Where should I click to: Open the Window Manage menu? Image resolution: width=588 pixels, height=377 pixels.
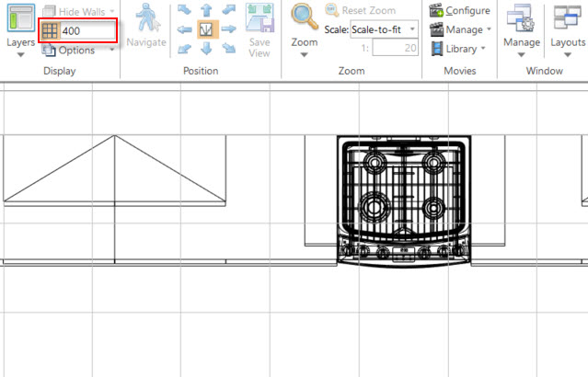click(x=522, y=30)
